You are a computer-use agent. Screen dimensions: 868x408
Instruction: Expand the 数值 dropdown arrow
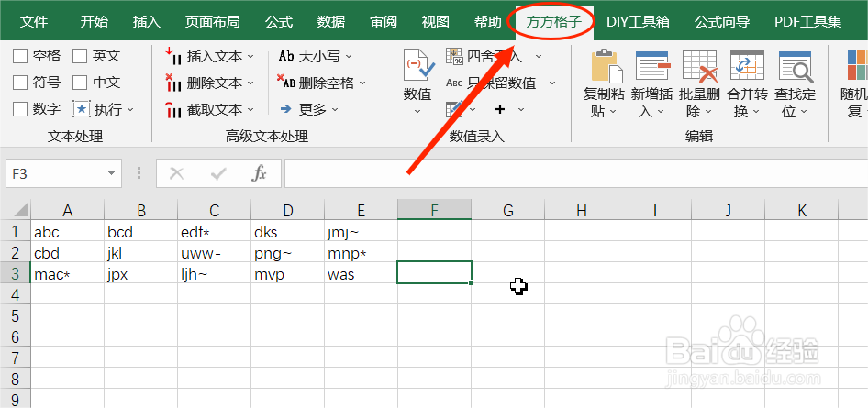click(x=417, y=111)
